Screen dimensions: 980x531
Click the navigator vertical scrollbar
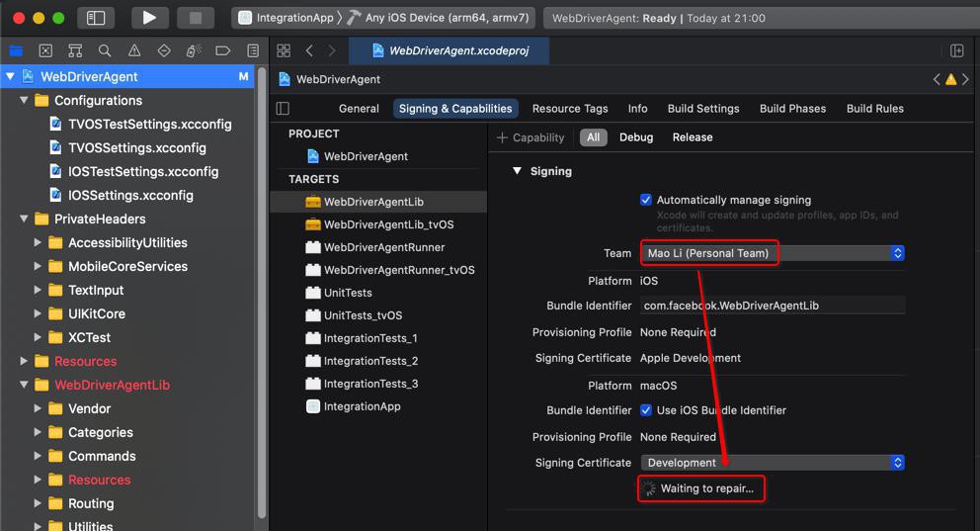(262, 293)
